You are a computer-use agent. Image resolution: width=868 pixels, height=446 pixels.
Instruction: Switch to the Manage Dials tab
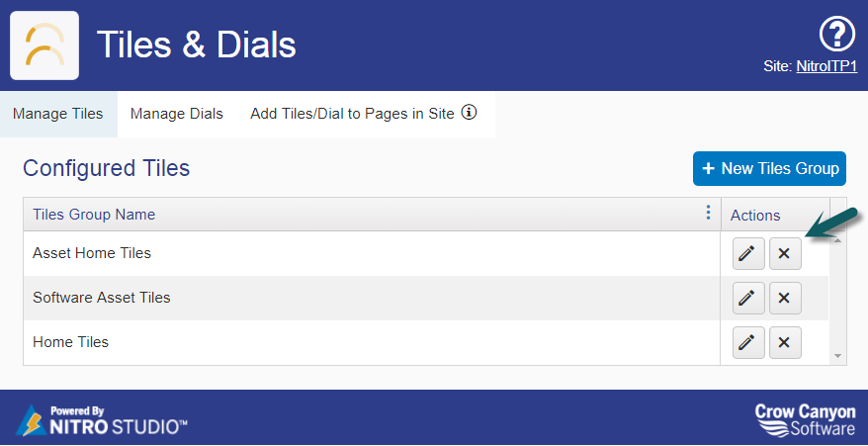(177, 114)
